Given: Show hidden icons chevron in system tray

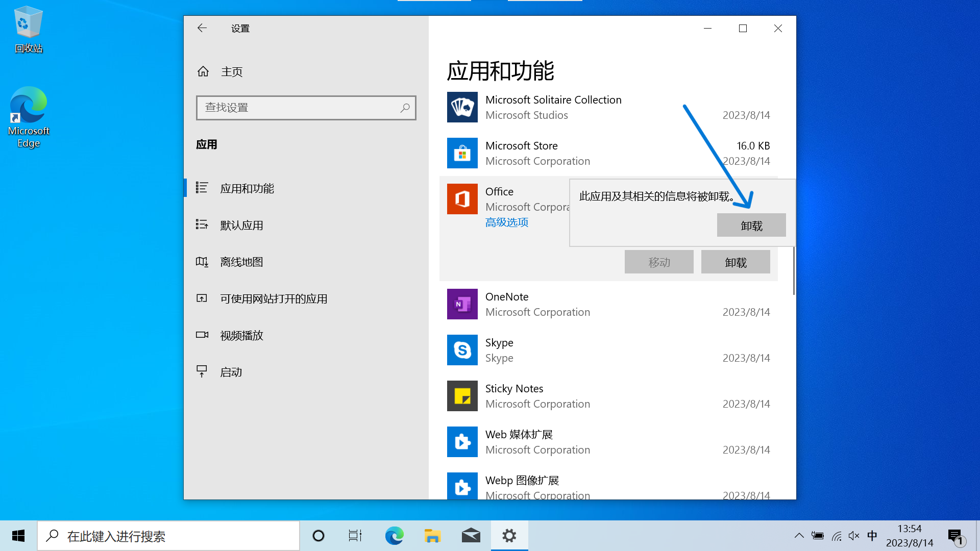Looking at the screenshot, I should [799, 536].
